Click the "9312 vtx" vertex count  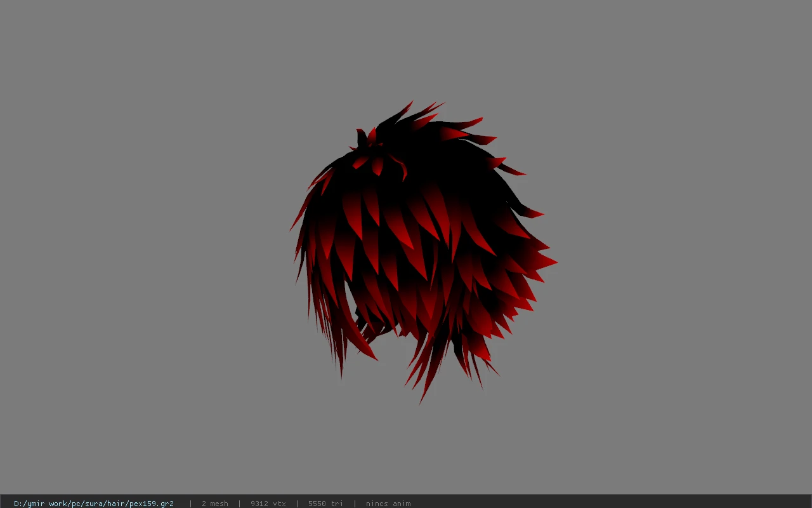(268, 504)
